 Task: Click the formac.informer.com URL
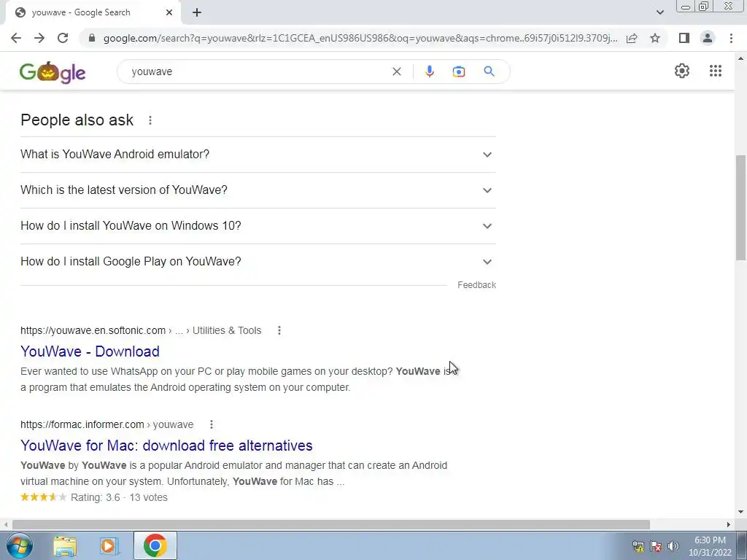[82, 424]
